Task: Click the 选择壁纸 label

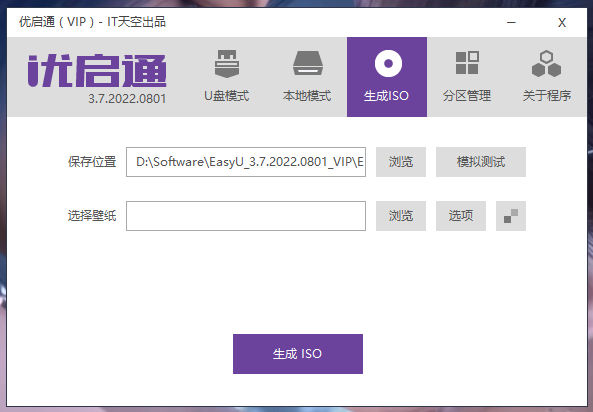Action: coord(92,216)
